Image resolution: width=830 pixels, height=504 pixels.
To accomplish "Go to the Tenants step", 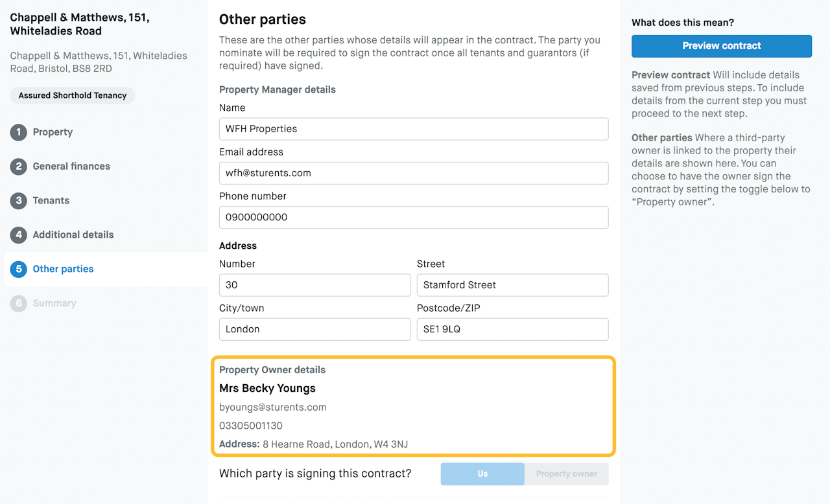I will 51,201.
